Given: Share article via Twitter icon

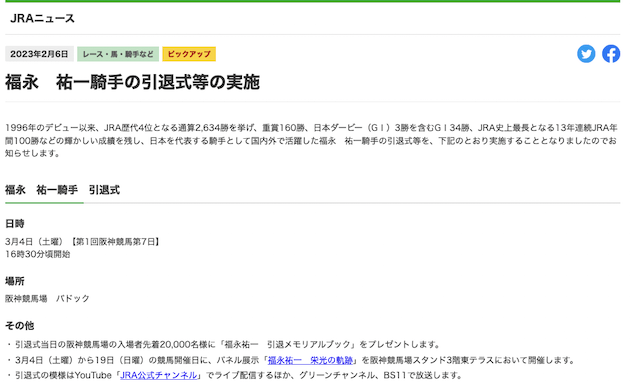Looking at the screenshot, I should click(586, 54).
